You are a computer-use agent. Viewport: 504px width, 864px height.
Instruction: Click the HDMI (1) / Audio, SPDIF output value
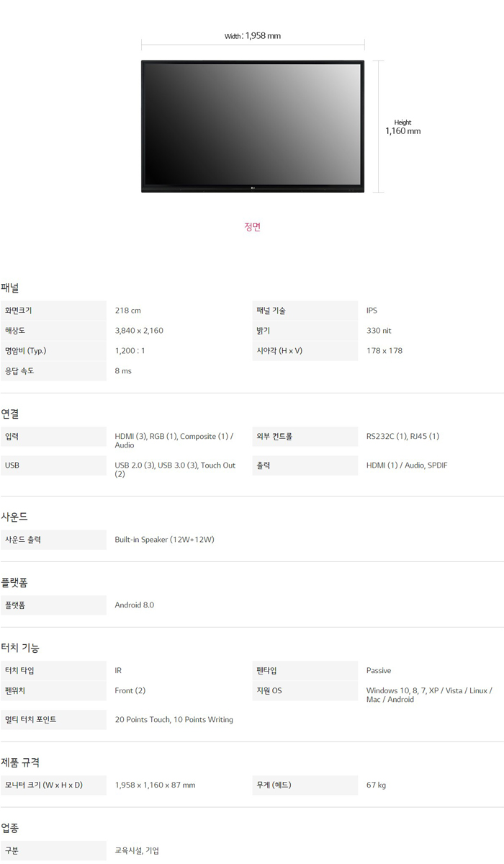(406, 466)
